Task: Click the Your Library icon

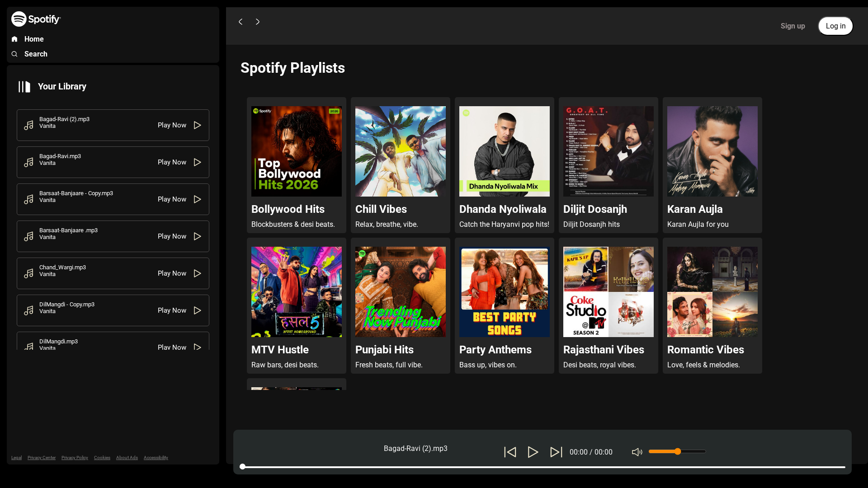Action: [x=24, y=87]
